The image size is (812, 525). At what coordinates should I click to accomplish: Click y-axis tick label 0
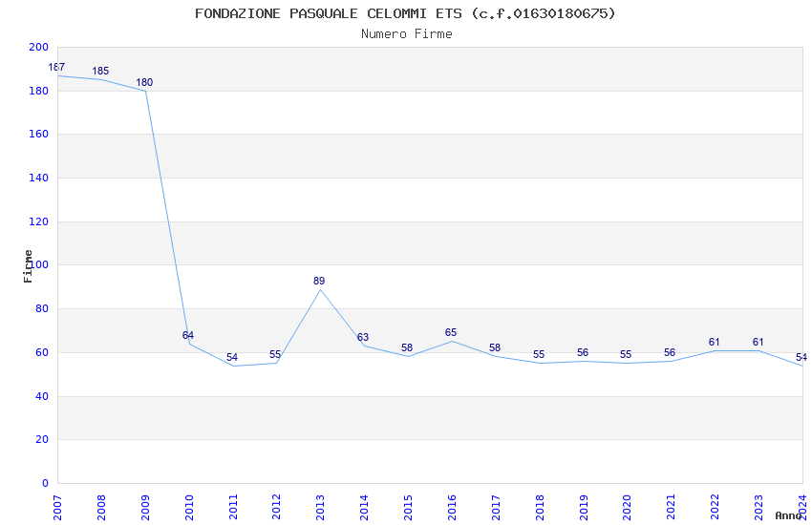(46, 484)
